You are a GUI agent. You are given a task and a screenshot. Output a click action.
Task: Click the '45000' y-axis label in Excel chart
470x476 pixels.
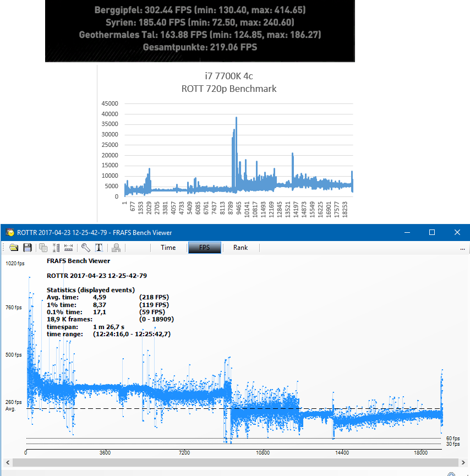coord(110,103)
